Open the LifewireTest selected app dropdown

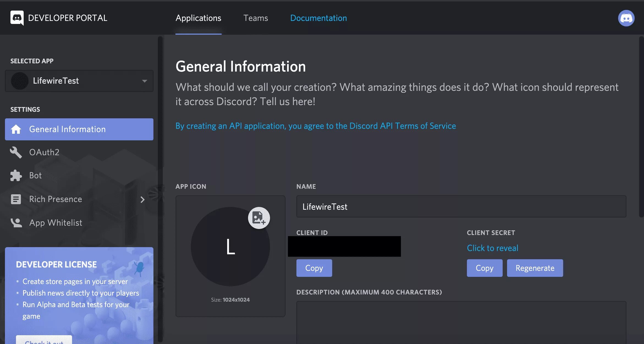(79, 81)
